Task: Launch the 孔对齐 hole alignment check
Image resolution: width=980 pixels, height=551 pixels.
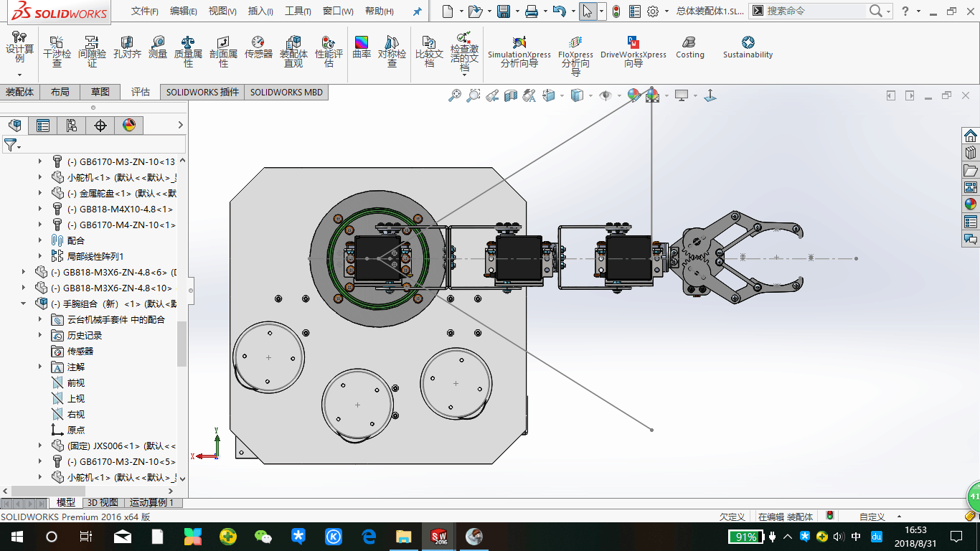Action: pos(127,47)
